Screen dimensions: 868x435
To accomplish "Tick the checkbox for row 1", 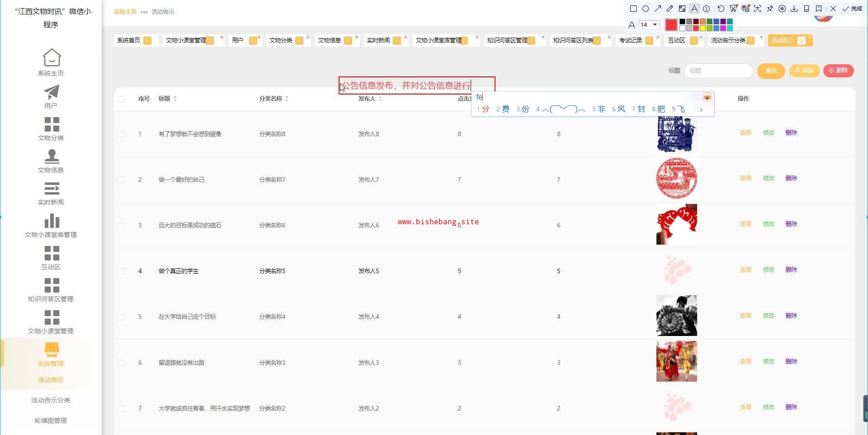I will (x=121, y=134).
